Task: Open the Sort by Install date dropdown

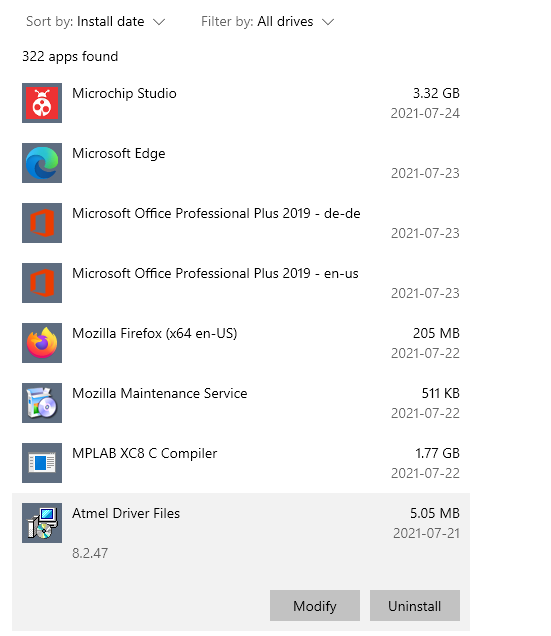Action: (96, 21)
